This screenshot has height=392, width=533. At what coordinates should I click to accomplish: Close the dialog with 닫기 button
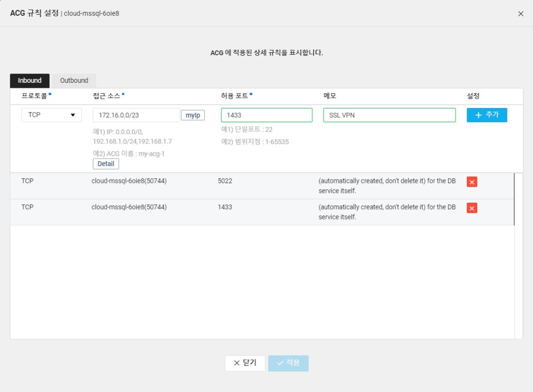pyautogui.click(x=245, y=363)
